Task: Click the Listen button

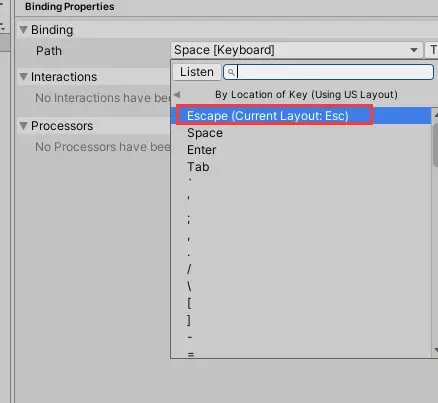Action: click(x=197, y=72)
